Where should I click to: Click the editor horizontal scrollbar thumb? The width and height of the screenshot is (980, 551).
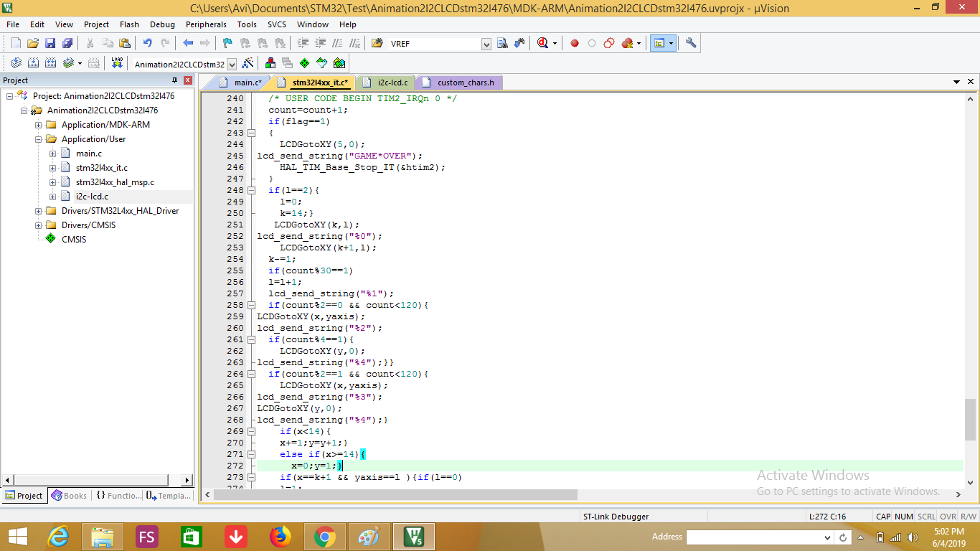click(396, 494)
